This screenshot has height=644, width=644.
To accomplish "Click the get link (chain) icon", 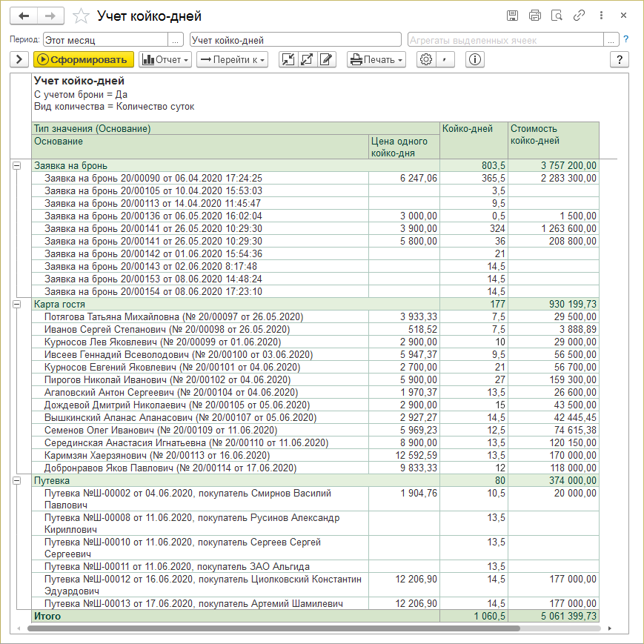I will coord(579,16).
